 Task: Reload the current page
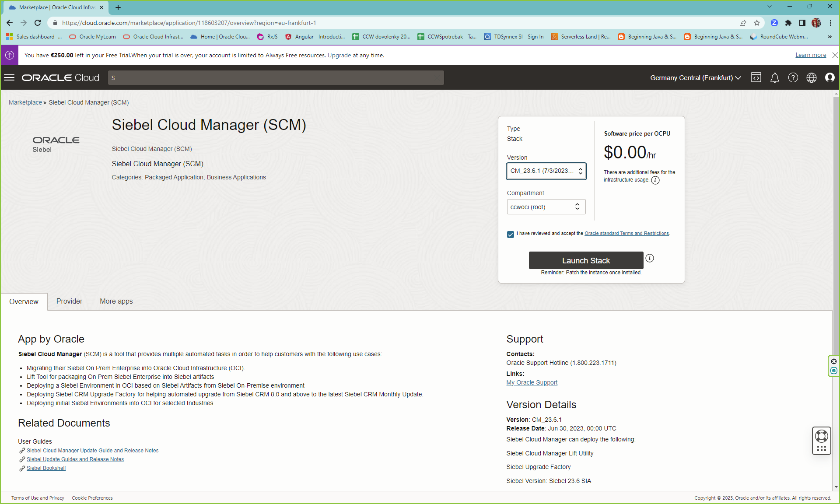[38, 23]
